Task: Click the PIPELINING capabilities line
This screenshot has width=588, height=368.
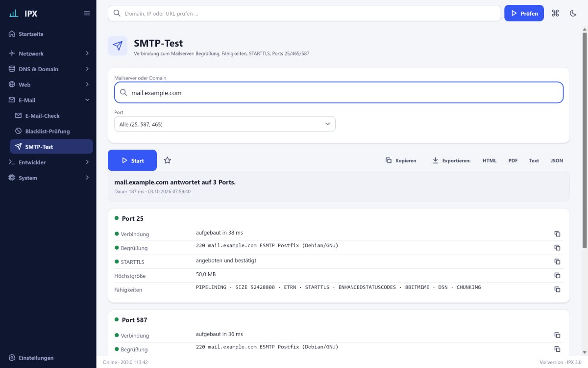Action: click(x=339, y=287)
